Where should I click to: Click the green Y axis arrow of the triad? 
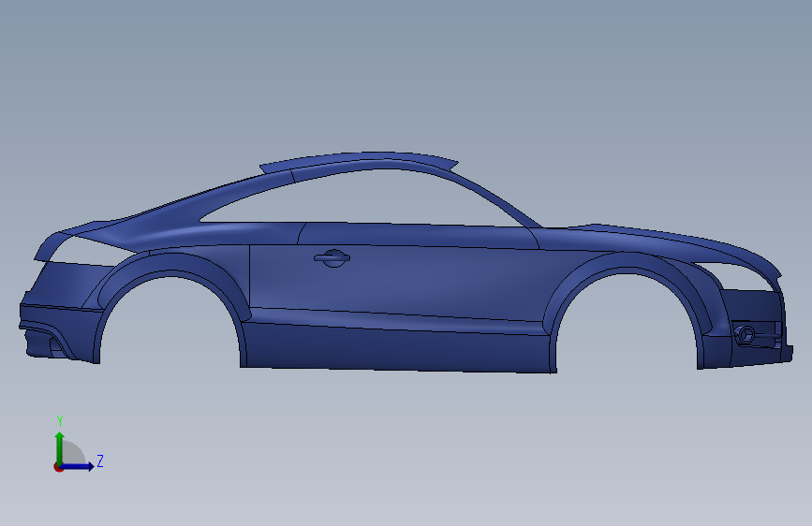[x=60, y=447]
